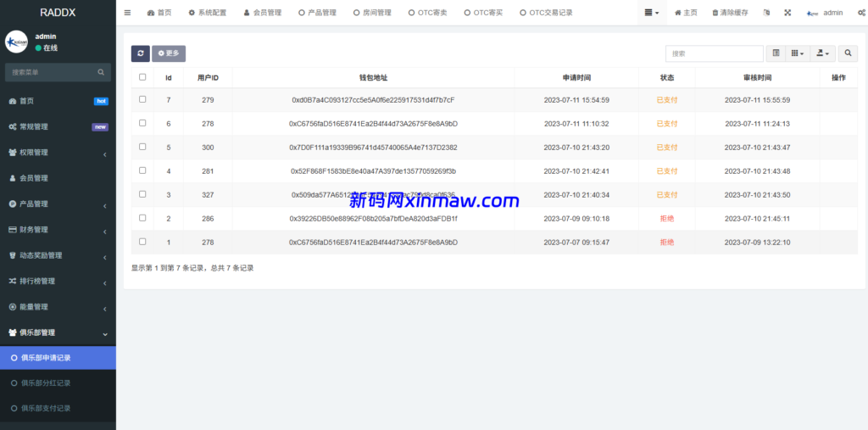Click 清除缓存 to clear cache
868x430 pixels.
(x=730, y=13)
